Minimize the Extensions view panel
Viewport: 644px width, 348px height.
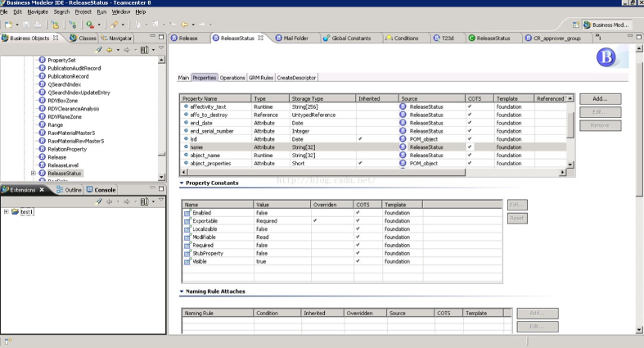click(151, 189)
